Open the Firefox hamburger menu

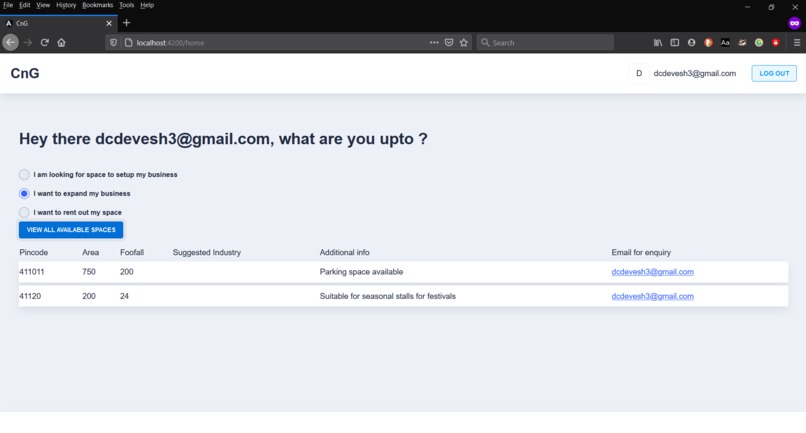(797, 43)
